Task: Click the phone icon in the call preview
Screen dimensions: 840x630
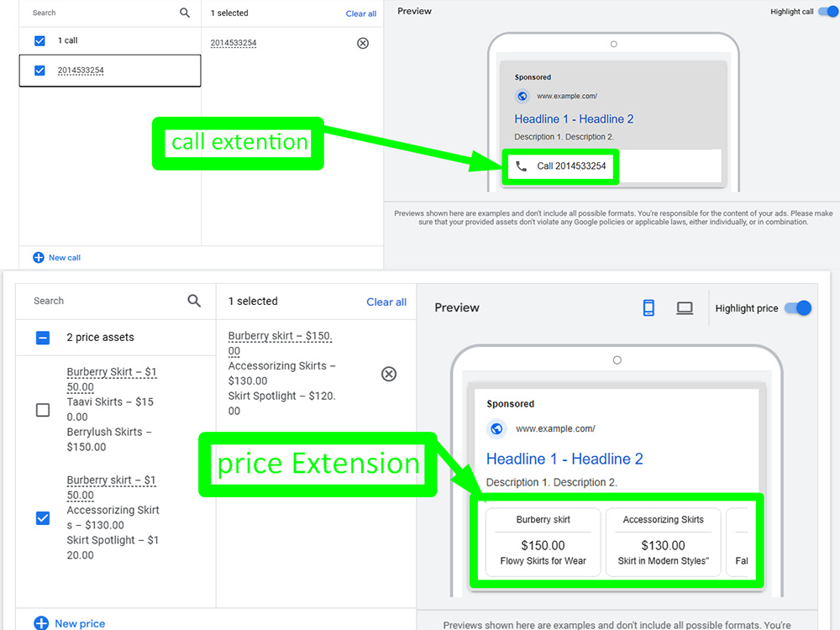Action: 521,166
